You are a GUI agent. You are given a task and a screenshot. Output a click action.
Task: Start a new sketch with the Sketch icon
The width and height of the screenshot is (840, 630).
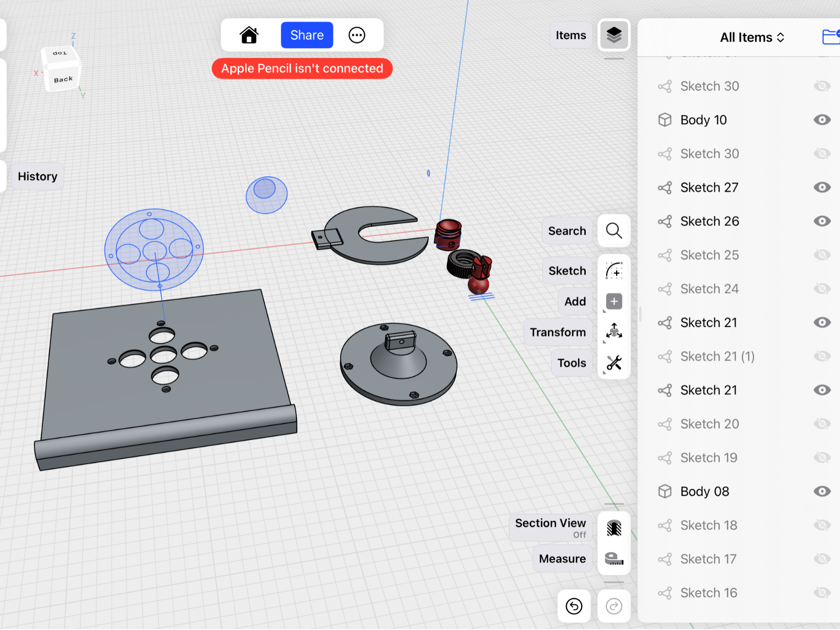pos(614,271)
